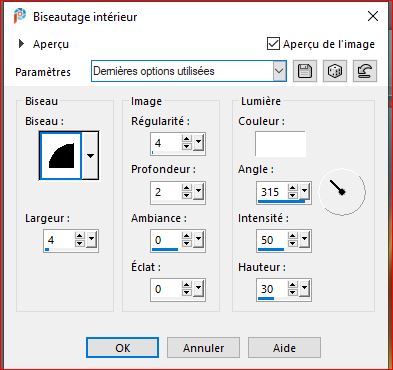The height and width of the screenshot is (370, 393).
Task: Click the Hauteur value input field
Action: pyautogui.click(x=272, y=289)
